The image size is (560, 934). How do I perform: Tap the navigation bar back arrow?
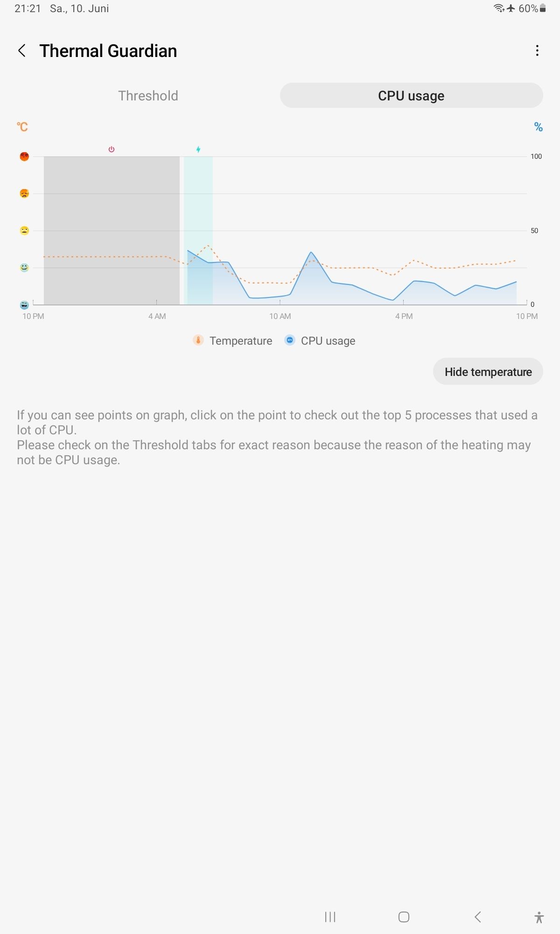point(477,917)
